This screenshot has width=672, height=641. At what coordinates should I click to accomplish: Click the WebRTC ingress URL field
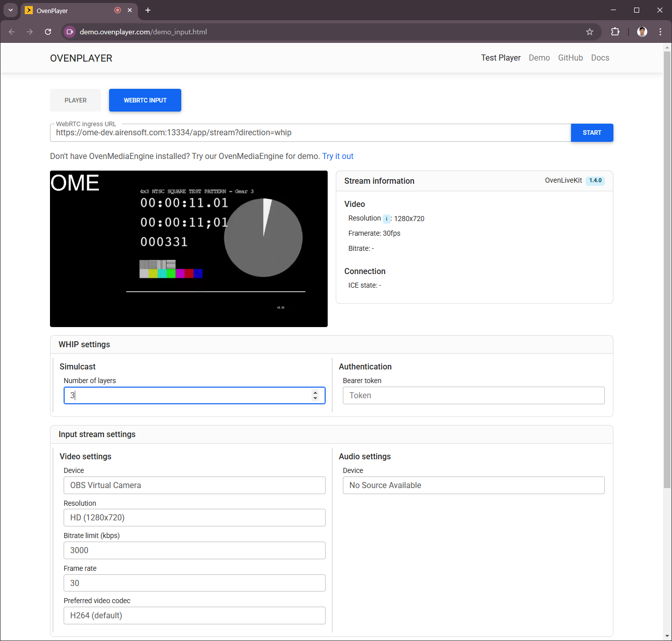tap(311, 133)
